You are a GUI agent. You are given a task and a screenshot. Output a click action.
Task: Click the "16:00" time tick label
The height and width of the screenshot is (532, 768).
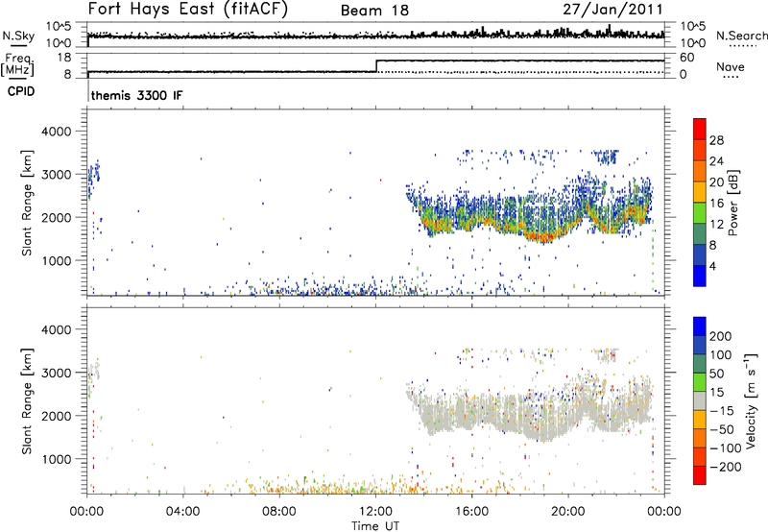pyautogui.click(x=471, y=512)
